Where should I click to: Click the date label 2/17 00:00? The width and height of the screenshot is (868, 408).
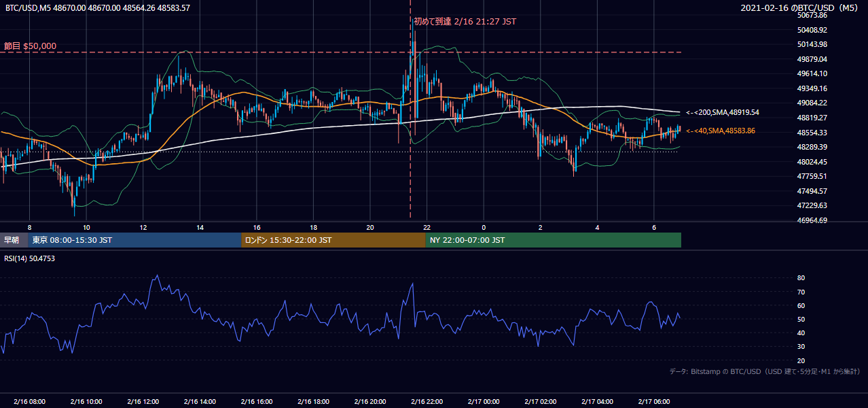coord(484,402)
